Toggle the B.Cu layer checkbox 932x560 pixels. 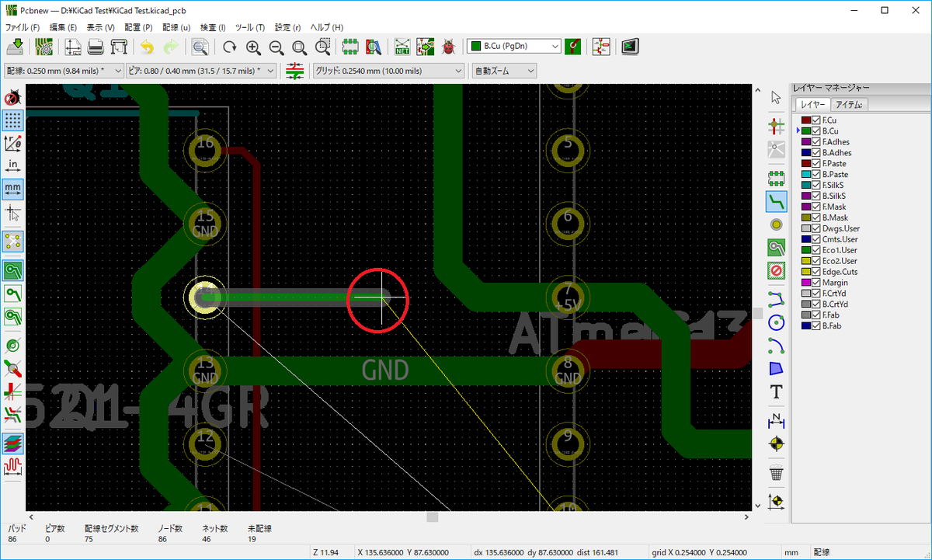pyautogui.click(x=816, y=131)
